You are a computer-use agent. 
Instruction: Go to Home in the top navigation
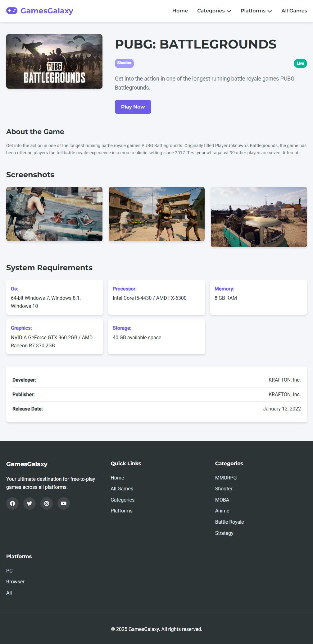click(180, 11)
